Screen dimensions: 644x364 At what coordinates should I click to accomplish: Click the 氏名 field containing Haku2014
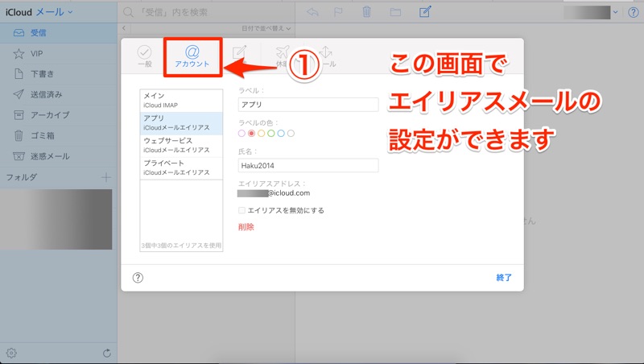(x=308, y=165)
